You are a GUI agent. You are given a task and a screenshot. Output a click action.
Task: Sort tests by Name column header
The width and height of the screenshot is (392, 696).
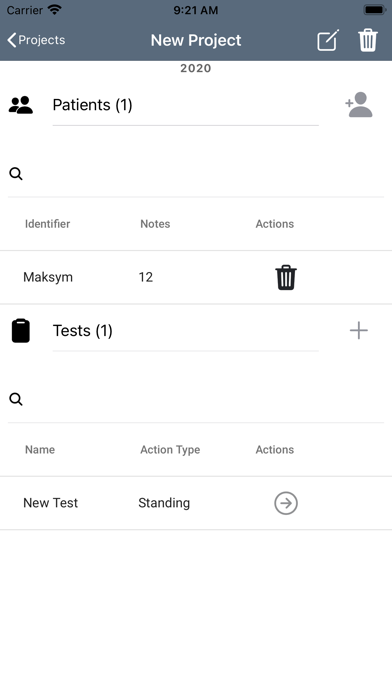coord(40,450)
